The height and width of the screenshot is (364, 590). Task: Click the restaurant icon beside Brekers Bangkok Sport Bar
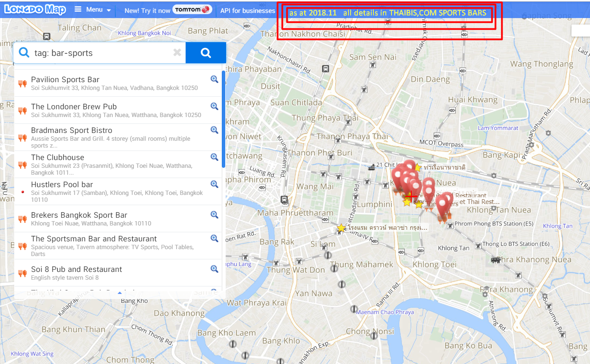22,219
